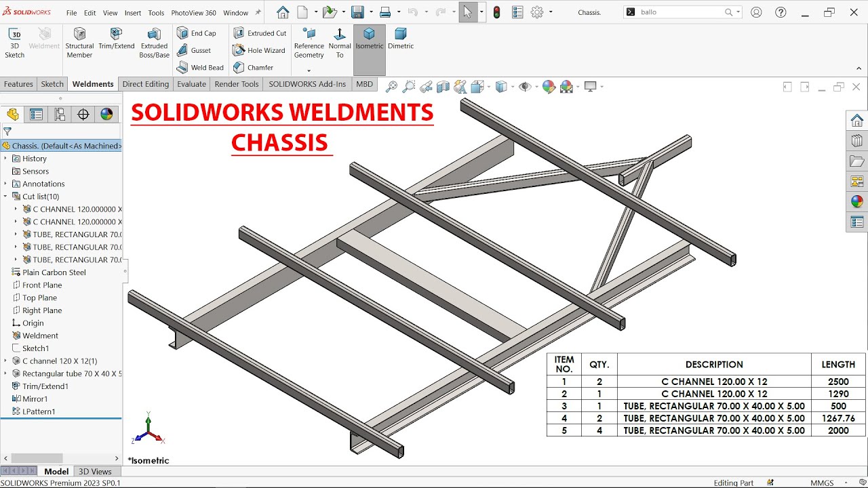Create a new document
Viewport: 868px width, 488px height.
point(302,12)
